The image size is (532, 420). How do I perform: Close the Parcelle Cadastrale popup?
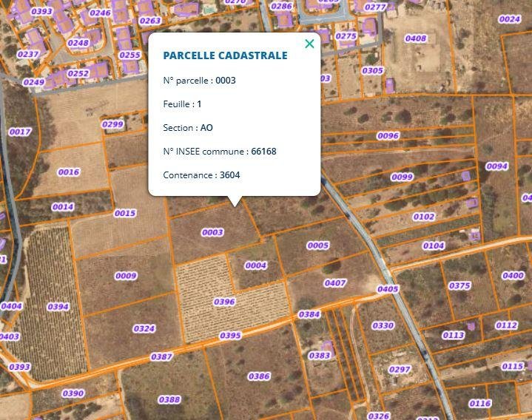pos(309,44)
